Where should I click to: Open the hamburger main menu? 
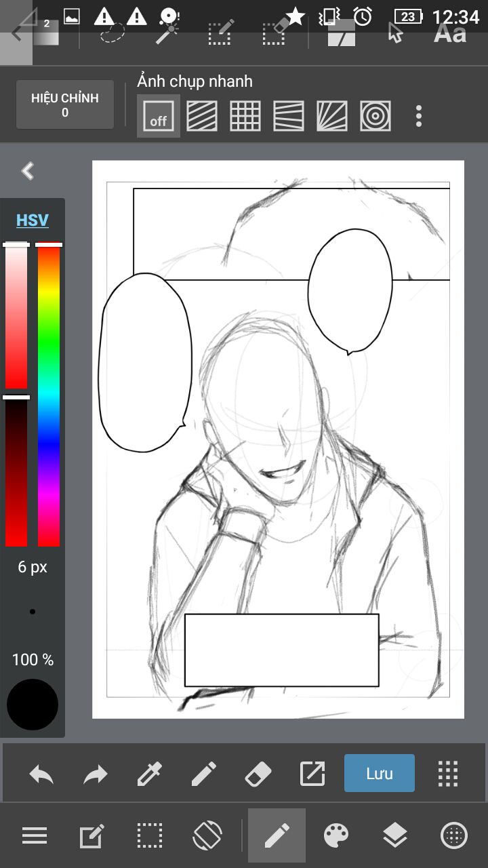pos(34,835)
